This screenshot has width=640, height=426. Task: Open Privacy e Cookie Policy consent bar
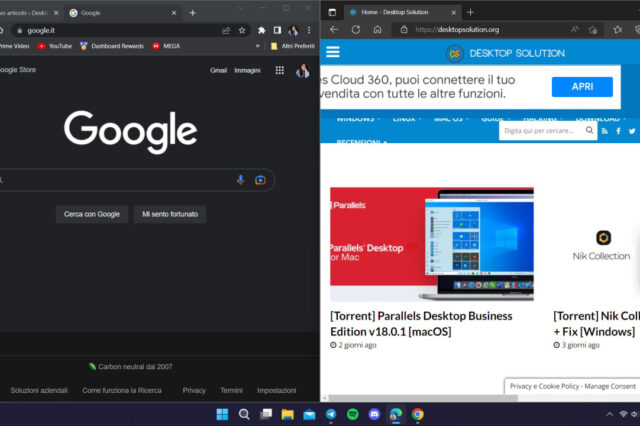[x=572, y=386]
